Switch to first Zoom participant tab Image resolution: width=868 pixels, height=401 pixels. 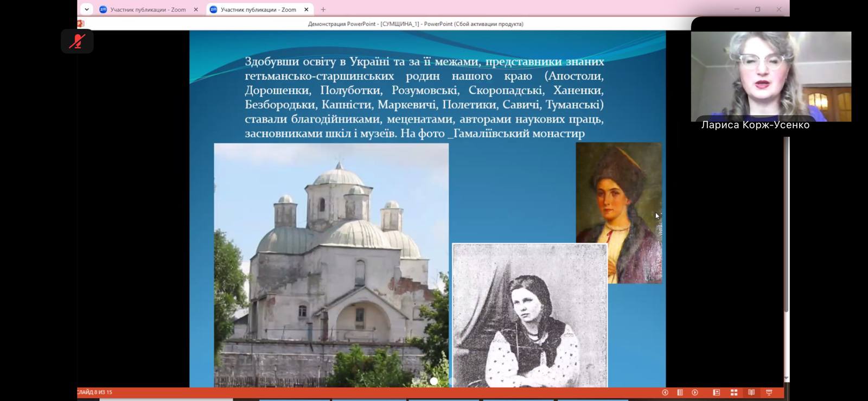[148, 10]
